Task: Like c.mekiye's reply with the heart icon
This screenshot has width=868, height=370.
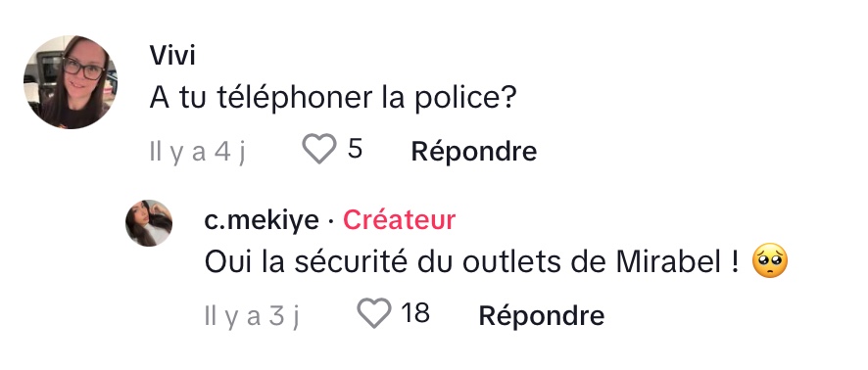Action: tap(373, 313)
